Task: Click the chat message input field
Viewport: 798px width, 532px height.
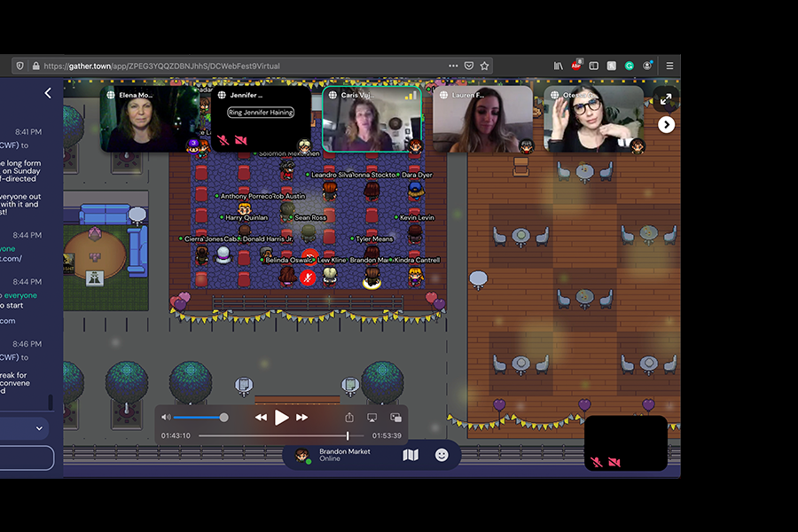Action: click(27, 458)
